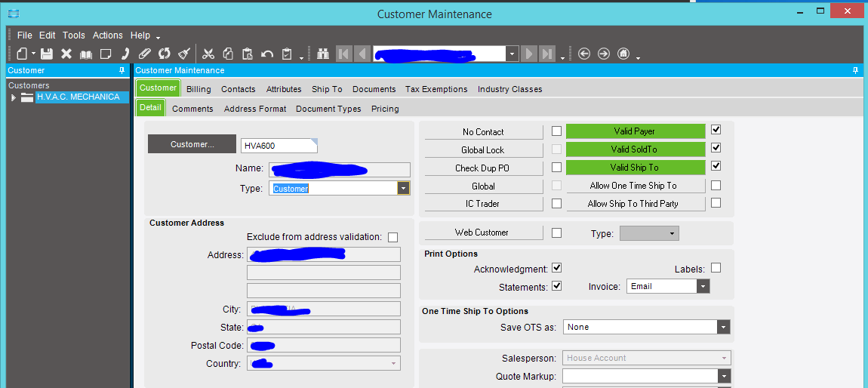
Task: Click the Delete X icon in toolbar
Action: (x=66, y=54)
